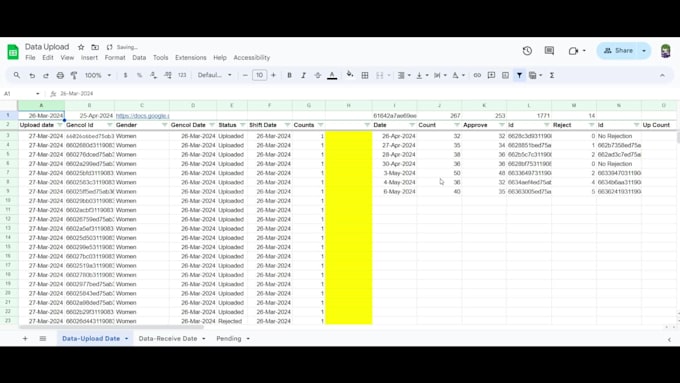The width and height of the screenshot is (680, 383).
Task: Click the Share button
Action: [618, 51]
